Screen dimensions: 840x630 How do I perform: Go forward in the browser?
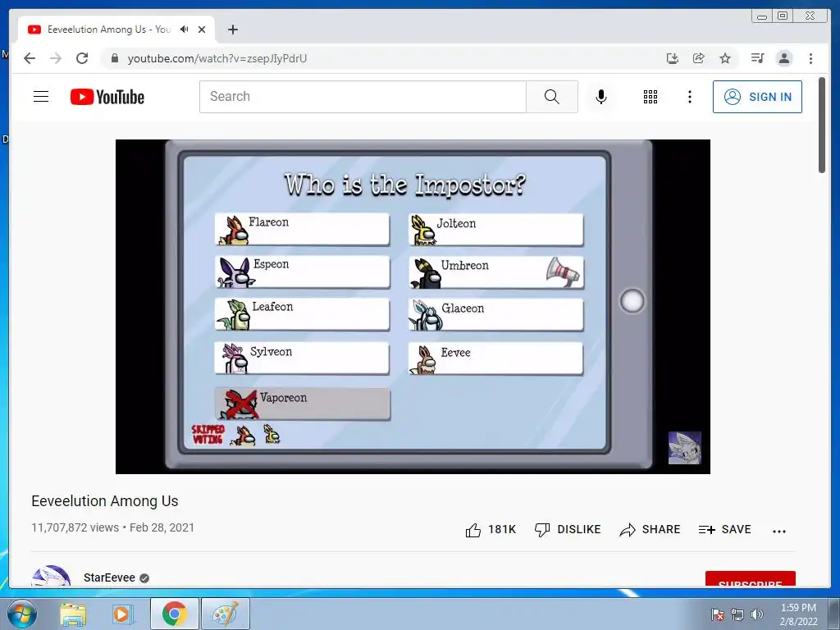coord(56,58)
